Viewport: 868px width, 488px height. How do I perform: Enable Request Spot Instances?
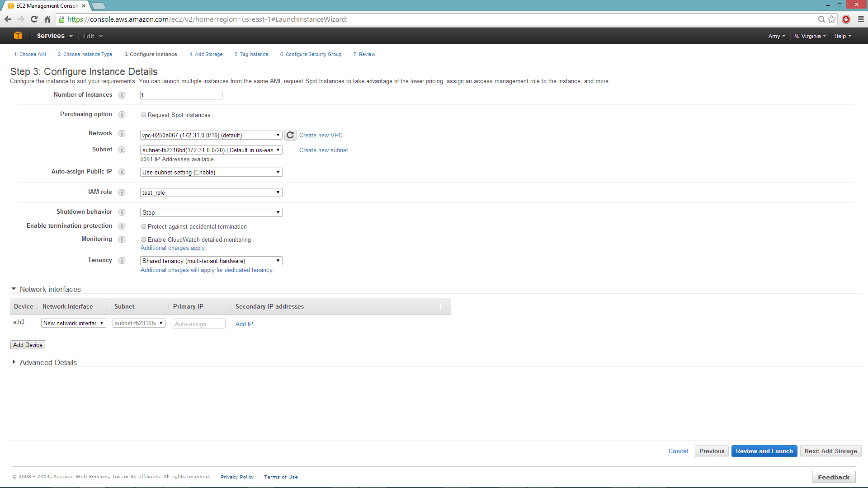144,115
